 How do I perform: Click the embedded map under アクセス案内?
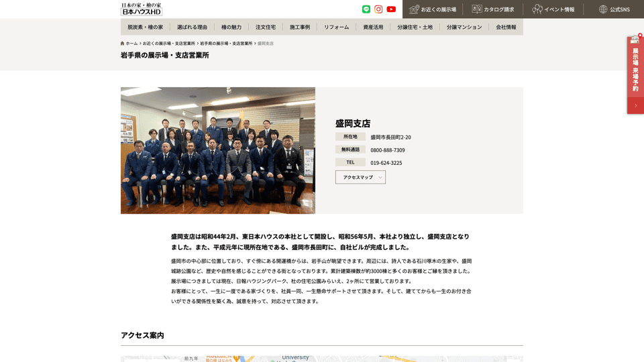coord(322,359)
